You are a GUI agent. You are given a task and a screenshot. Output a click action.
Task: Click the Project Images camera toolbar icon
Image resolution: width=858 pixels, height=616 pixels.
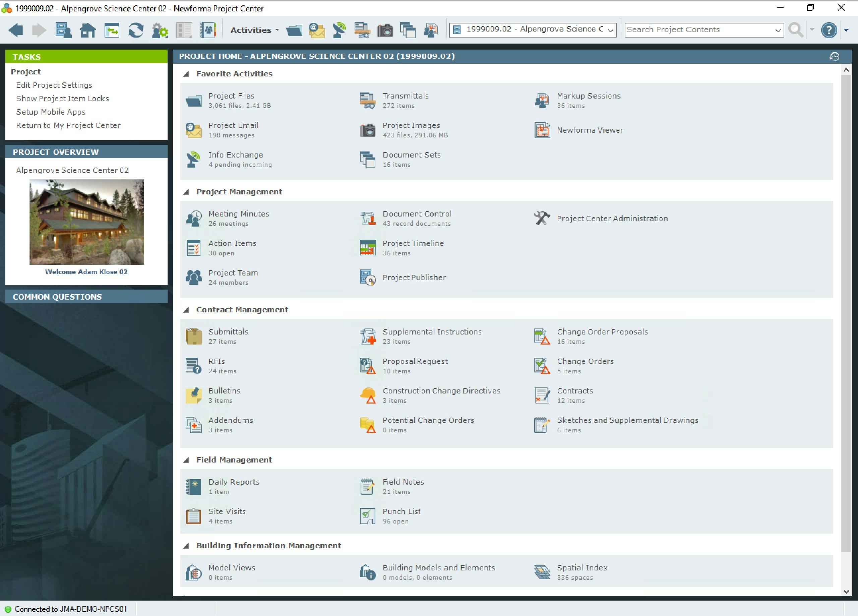[x=385, y=30]
